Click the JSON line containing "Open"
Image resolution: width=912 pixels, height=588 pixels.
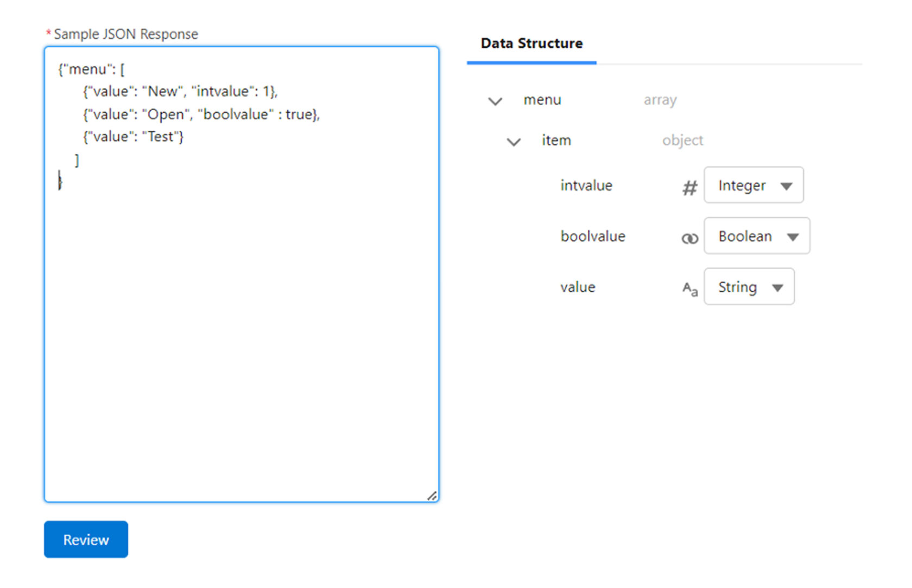201,114
